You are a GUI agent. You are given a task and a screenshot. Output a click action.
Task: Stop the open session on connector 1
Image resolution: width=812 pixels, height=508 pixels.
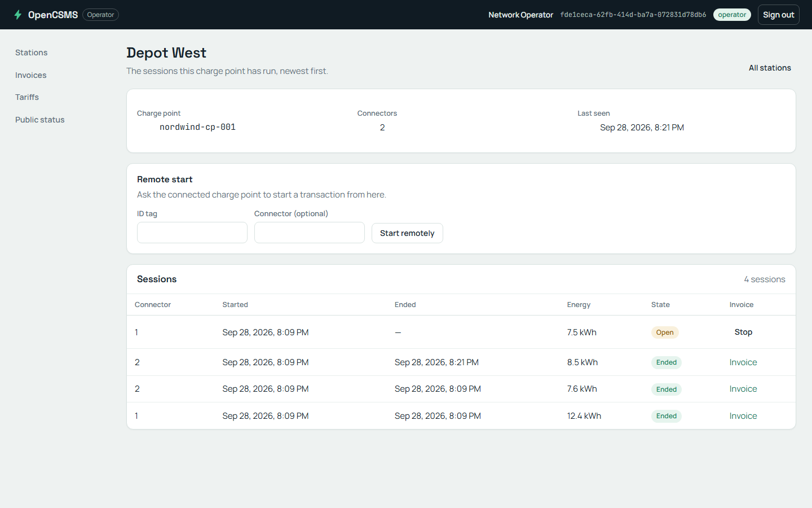(743, 332)
